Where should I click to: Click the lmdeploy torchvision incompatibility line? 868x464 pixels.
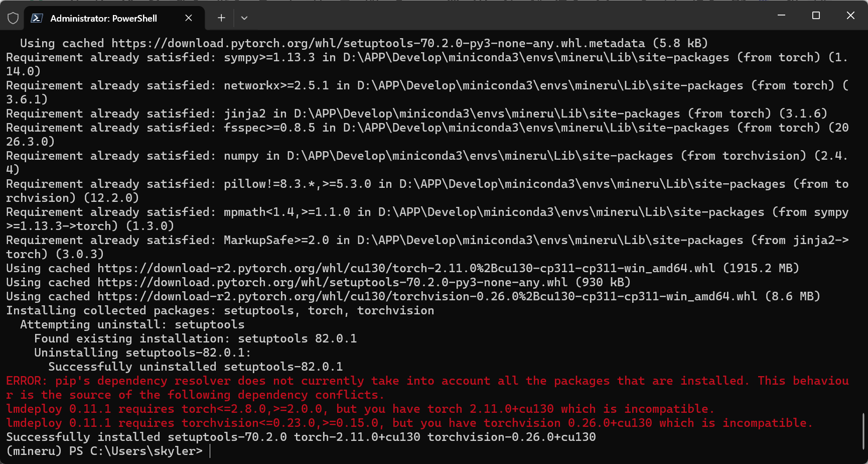tap(408, 423)
